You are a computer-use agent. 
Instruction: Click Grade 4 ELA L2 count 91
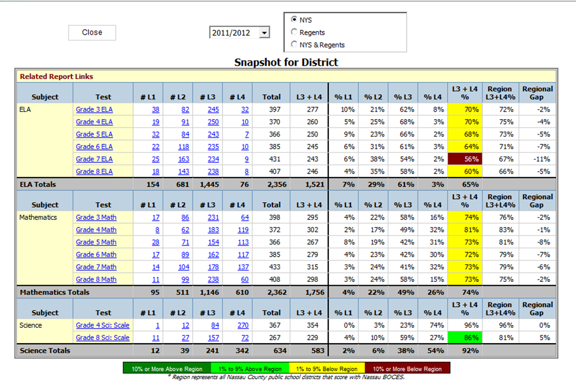tap(185, 122)
